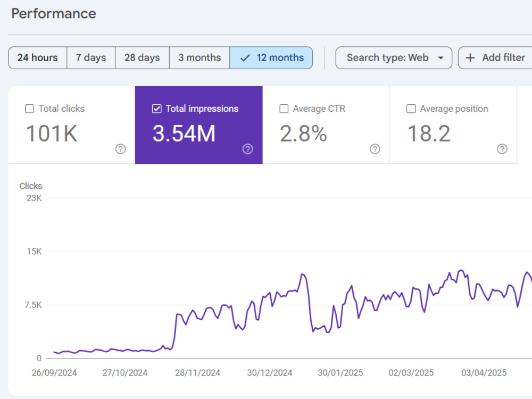Screen dimensions: 532x399
Task: Click the Add filter button
Action: 495,57
